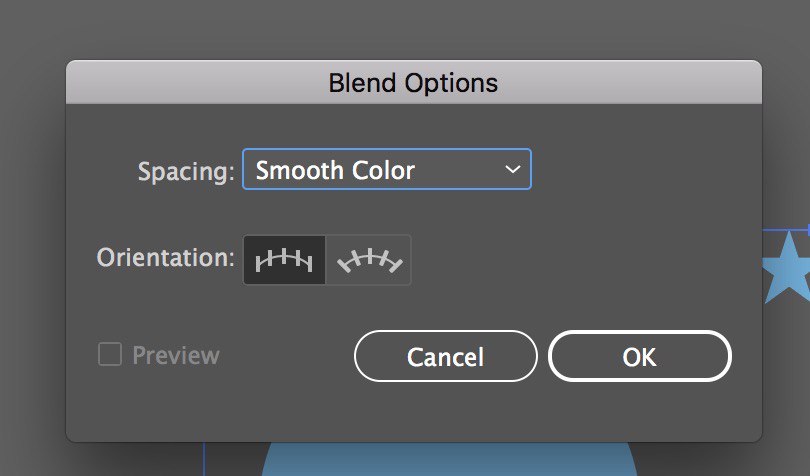
Task: Click the empty dialog area right of the Spacing dropdown
Action: [646, 169]
